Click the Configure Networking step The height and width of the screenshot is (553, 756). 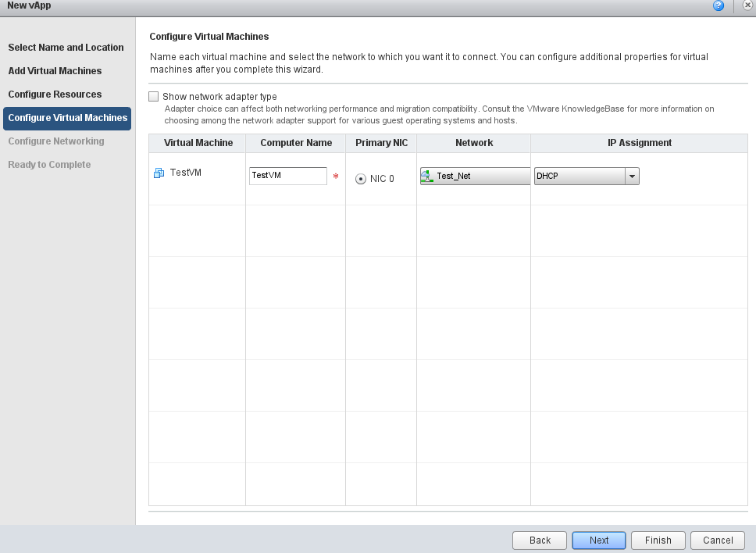point(55,141)
